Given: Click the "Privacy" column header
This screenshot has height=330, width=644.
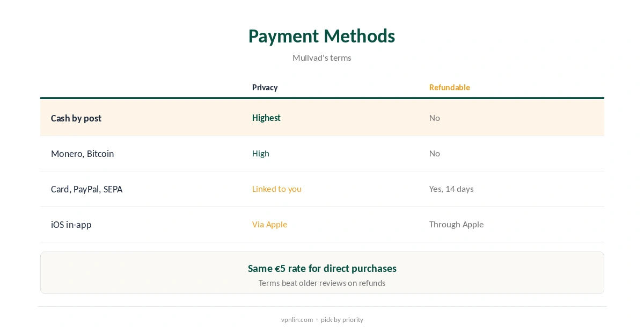Looking at the screenshot, I should 265,88.
